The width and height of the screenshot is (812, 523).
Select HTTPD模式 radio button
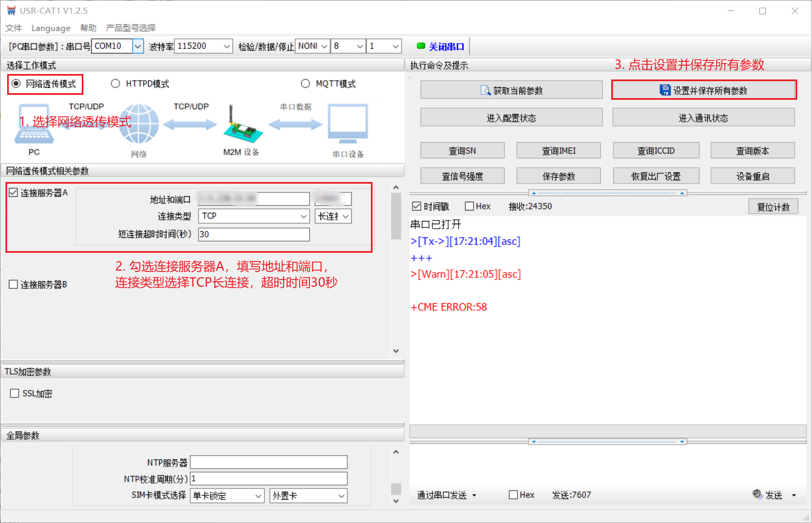coord(115,83)
